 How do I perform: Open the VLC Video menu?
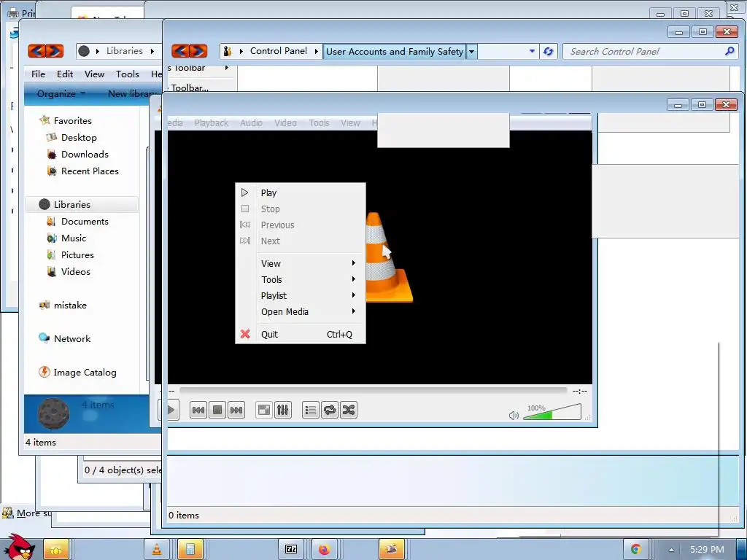click(x=285, y=123)
